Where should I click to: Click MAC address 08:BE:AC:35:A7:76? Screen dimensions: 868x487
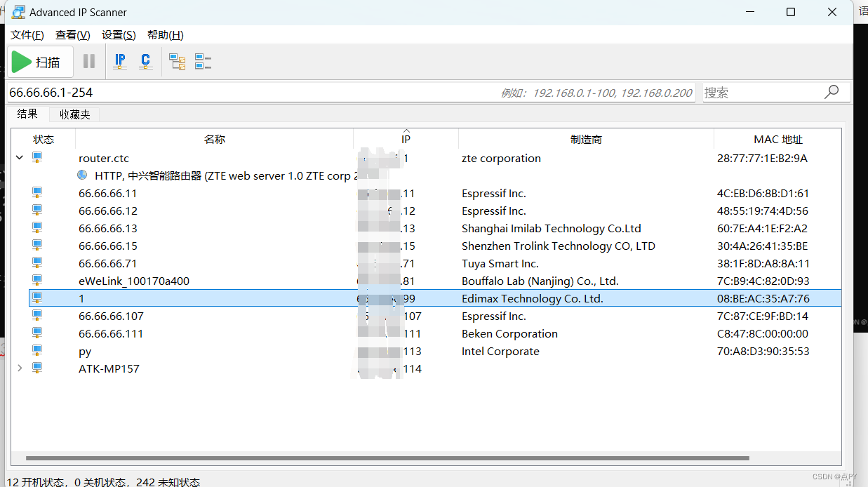[x=763, y=298]
